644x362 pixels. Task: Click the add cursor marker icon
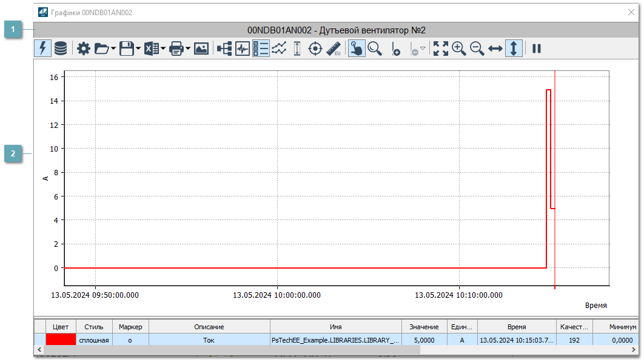(395, 49)
